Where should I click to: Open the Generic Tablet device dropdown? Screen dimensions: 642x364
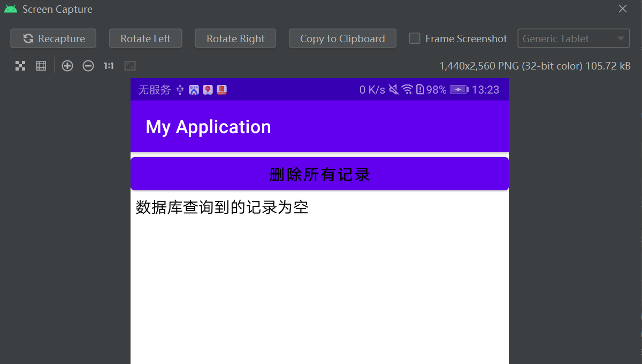574,38
